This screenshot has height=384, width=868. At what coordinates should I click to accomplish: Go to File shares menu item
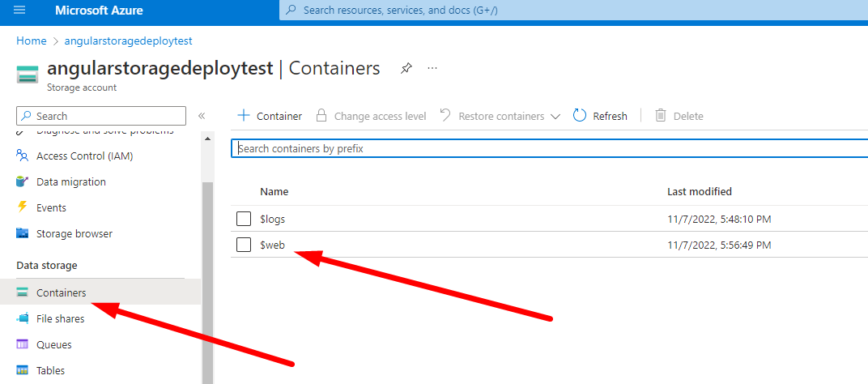click(x=60, y=319)
